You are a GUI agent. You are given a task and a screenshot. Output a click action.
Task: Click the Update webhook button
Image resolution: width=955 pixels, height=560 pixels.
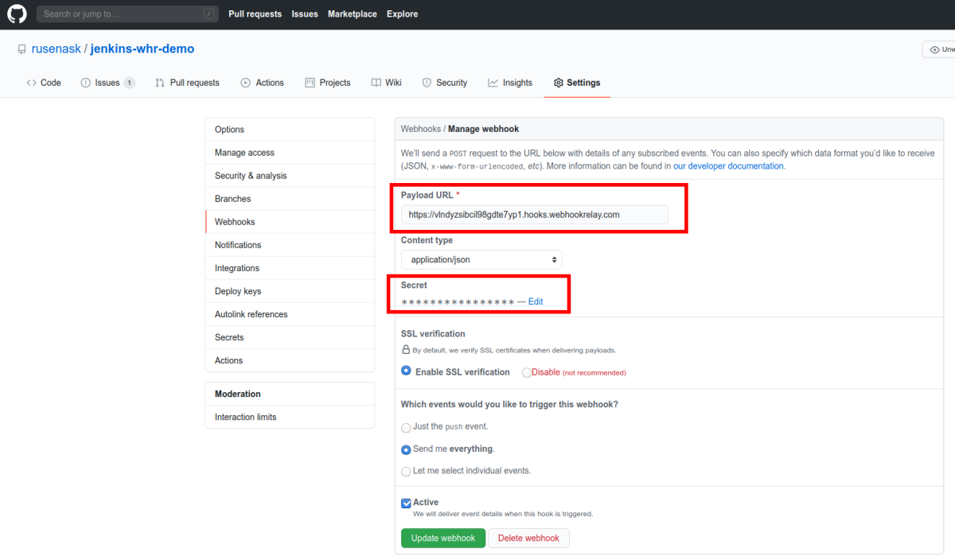[442, 538]
